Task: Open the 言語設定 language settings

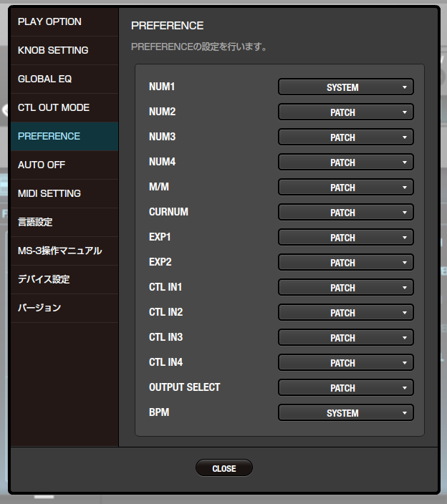Action: (x=64, y=222)
